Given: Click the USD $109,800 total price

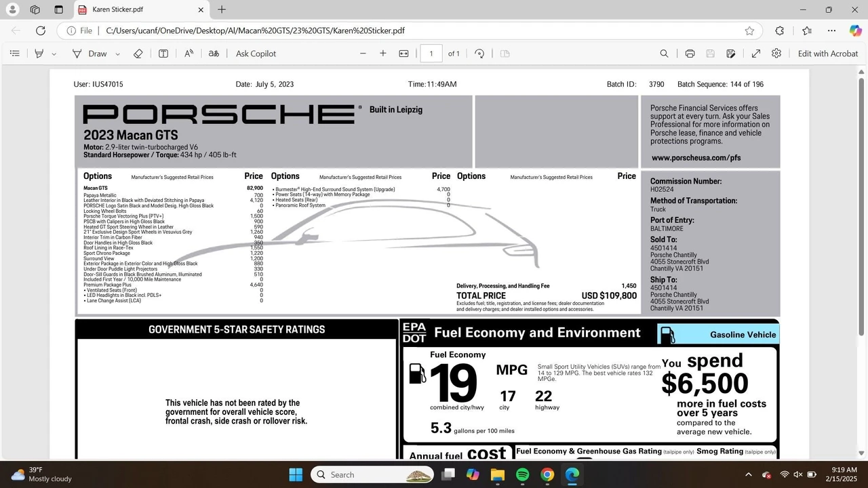Looking at the screenshot, I should point(609,296).
